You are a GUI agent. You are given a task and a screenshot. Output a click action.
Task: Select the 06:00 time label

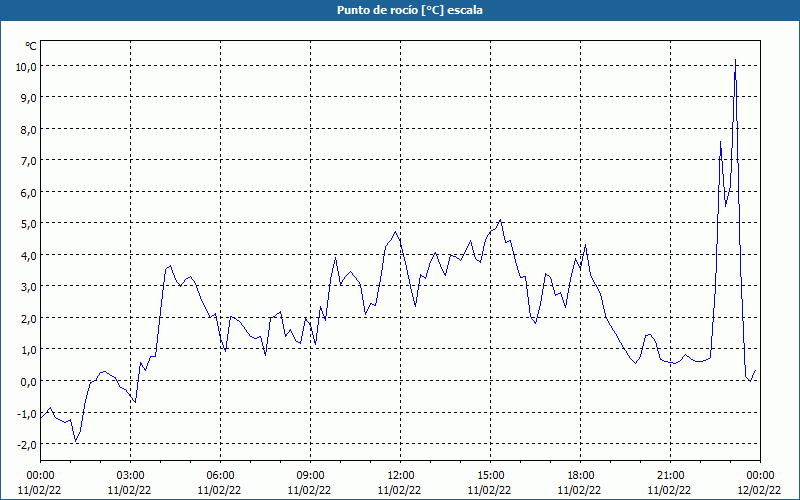(x=220, y=476)
